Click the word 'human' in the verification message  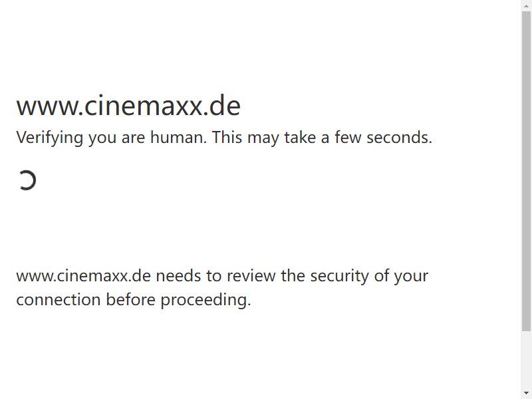tap(177, 138)
